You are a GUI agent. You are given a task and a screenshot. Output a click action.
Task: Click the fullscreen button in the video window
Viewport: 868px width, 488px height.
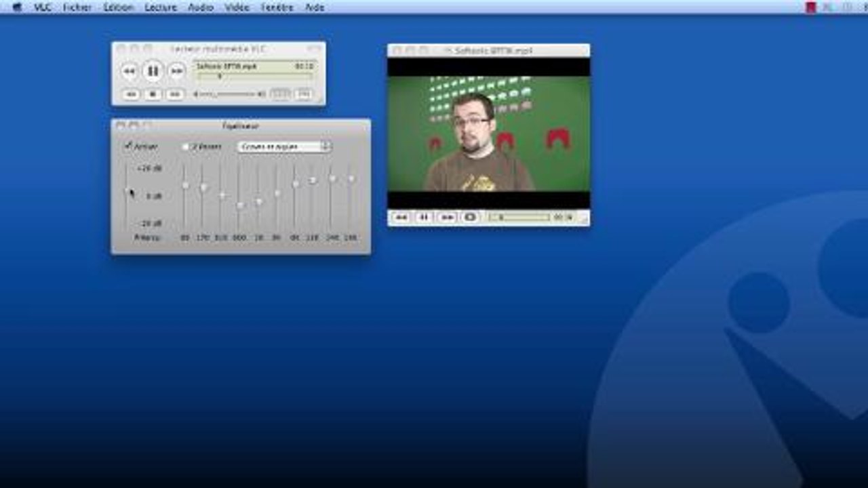tap(469, 218)
